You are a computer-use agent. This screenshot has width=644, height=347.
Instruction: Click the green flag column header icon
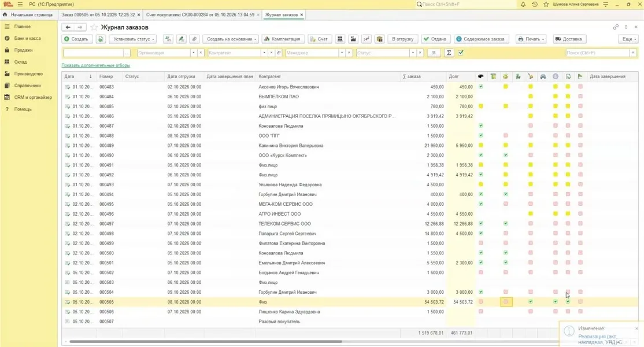pyautogui.click(x=580, y=76)
